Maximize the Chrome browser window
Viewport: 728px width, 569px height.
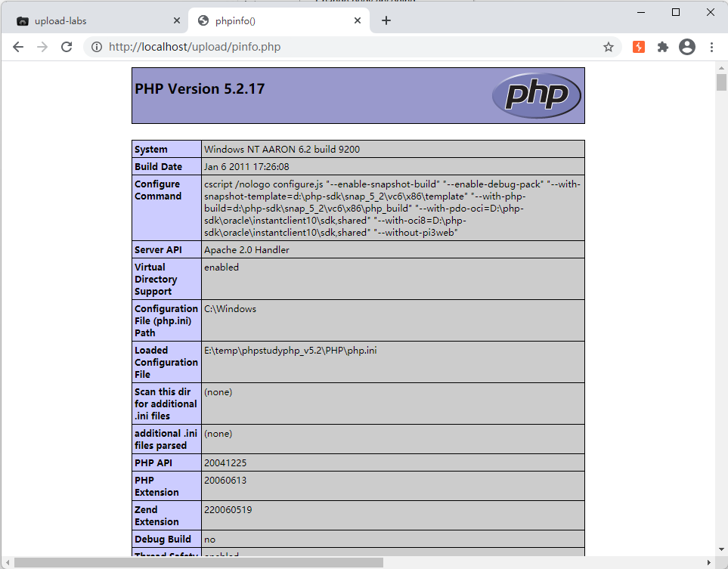tap(676, 12)
